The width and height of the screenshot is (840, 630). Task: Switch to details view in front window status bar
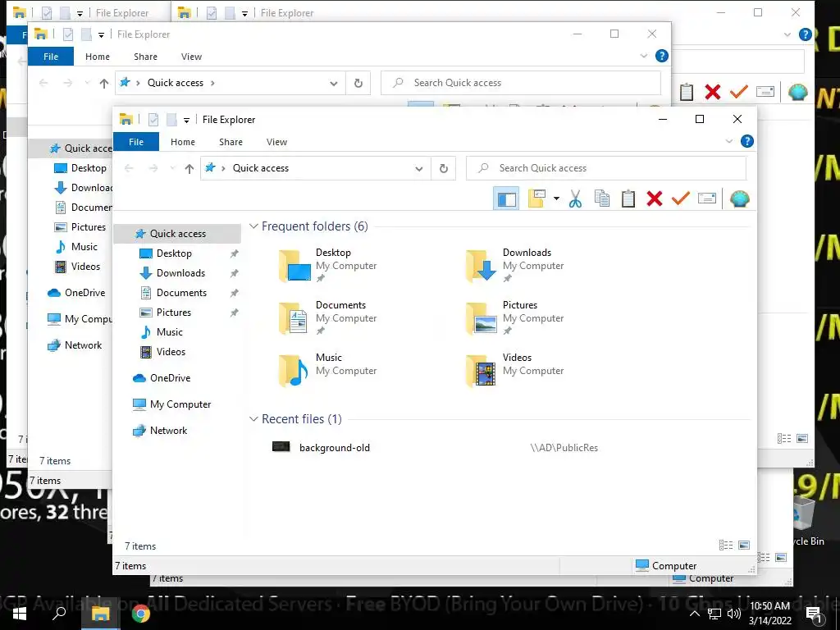click(725, 546)
